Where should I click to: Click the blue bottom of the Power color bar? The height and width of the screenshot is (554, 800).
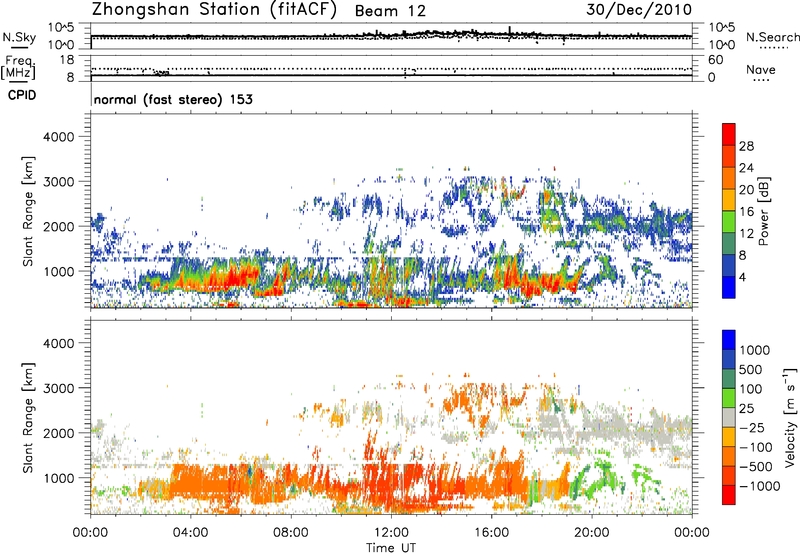pos(729,288)
